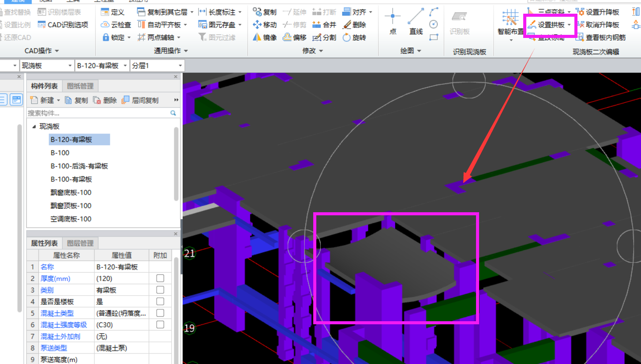Click the component list vertical scrollbar
641x364 pixels.
176,163
